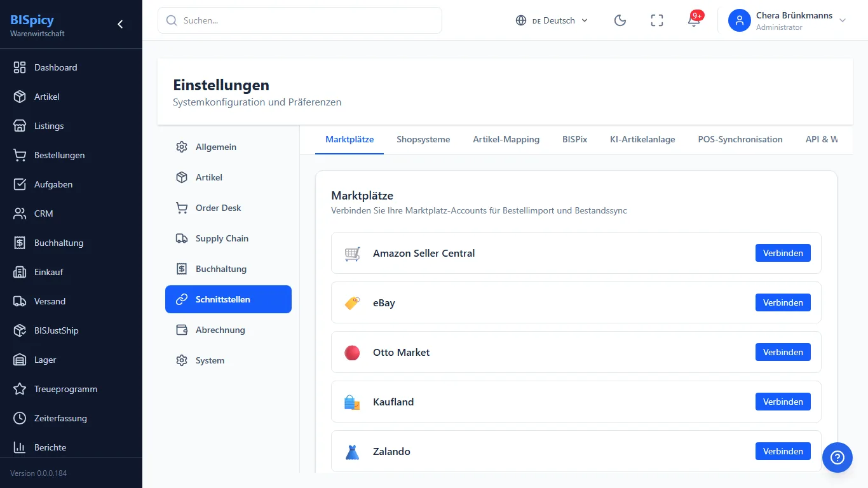Screen dimensions: 868x488
Task: Open Lager warehouse icon
Action: (x=20, y=360)
